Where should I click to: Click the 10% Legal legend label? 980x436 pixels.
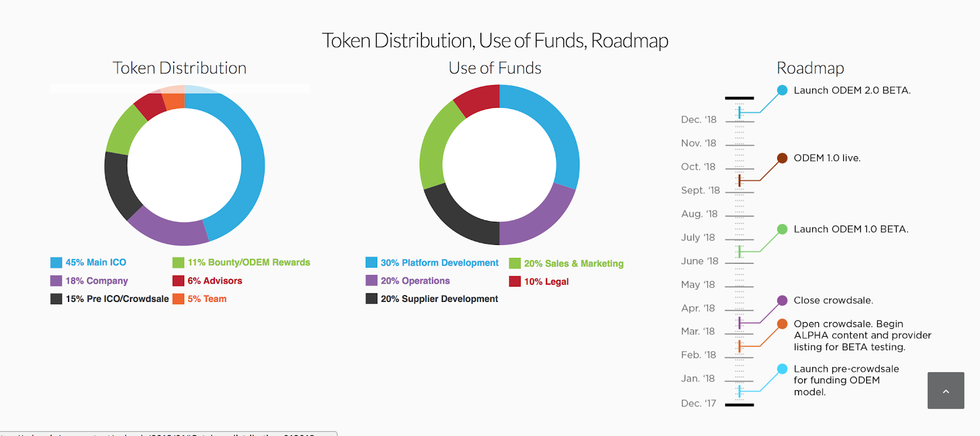[x=546, y=282]
